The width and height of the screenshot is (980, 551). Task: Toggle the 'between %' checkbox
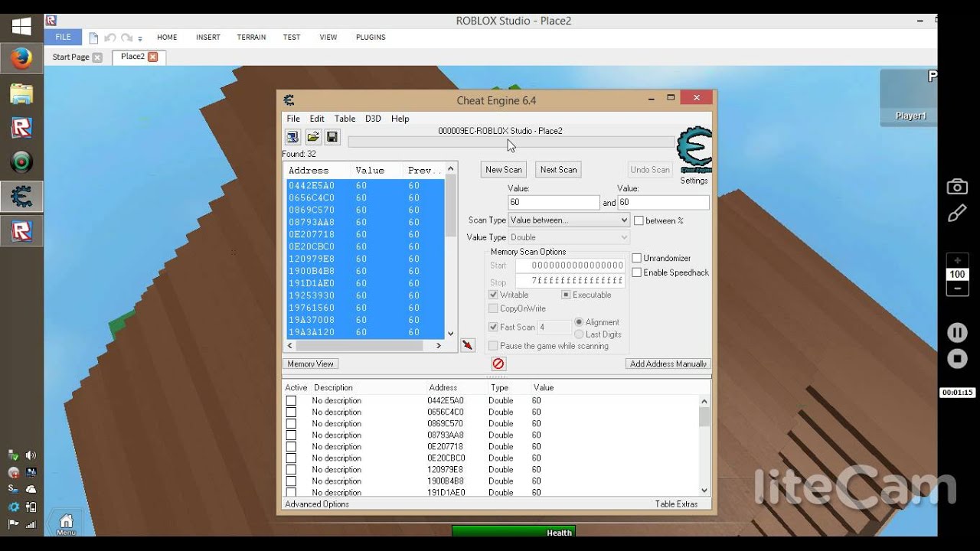pyautogui.click(x=639, y=220)
